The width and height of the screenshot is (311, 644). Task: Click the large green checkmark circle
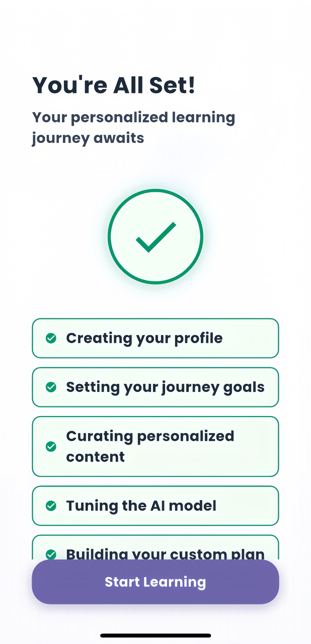point(155,236)
